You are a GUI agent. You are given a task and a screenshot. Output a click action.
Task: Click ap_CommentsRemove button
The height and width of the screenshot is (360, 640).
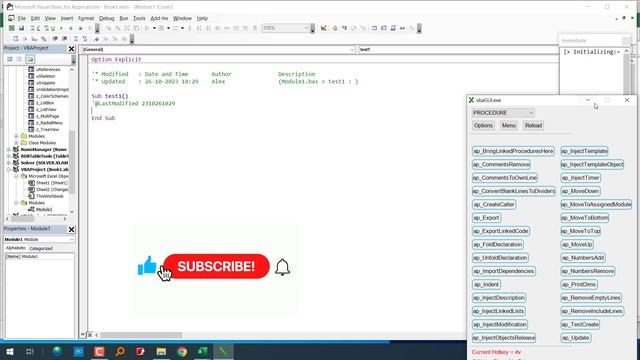pyautogui.click(x=501, y=164)
